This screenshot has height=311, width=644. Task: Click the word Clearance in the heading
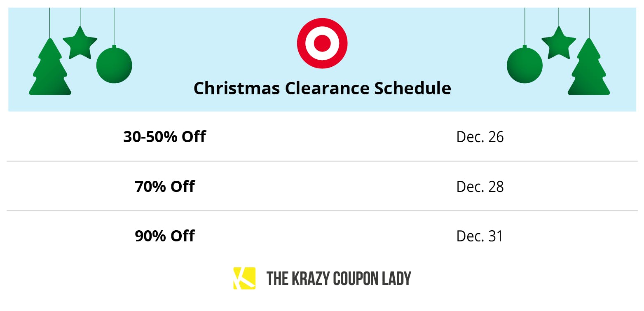coord(328,88)
